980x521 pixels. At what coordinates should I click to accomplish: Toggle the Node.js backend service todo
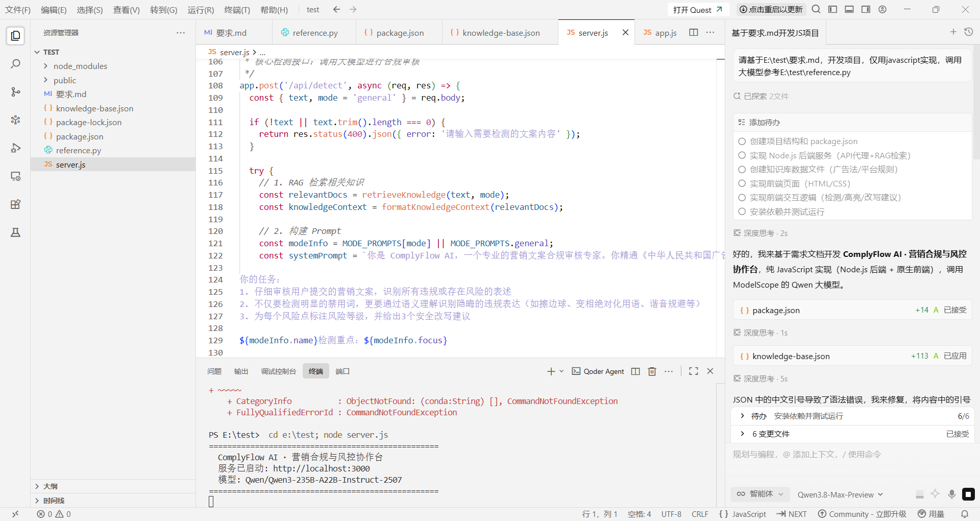(x=742, y=155)
